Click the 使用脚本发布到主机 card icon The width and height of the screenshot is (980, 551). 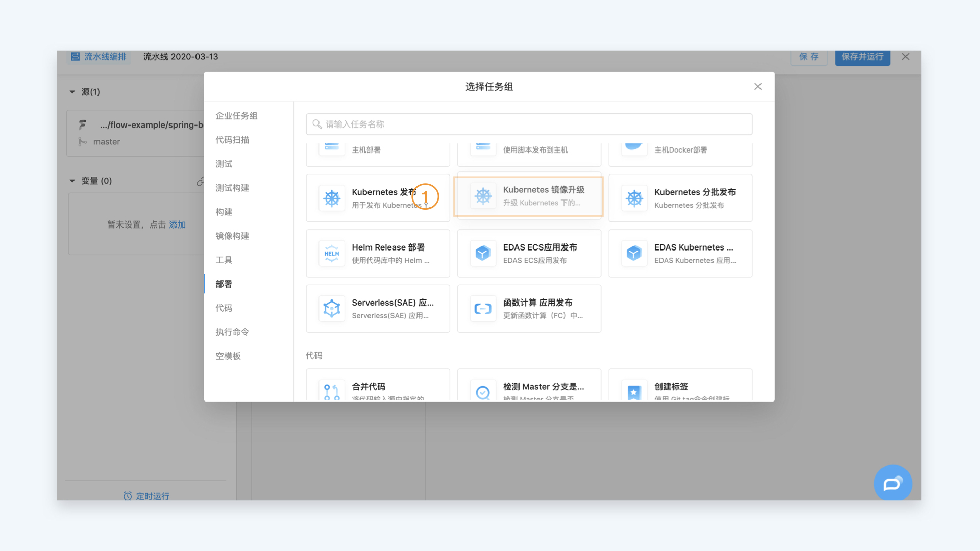tap(483, 148)
